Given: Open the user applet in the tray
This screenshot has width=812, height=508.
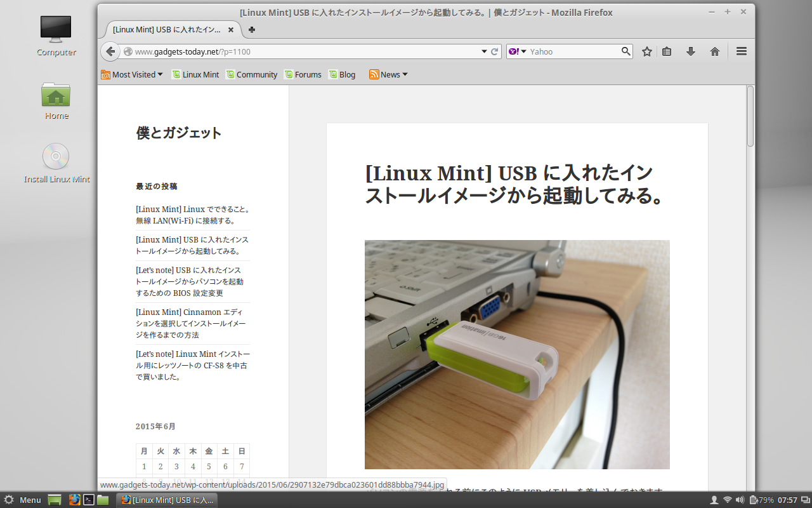Looking at the screenshot, I should click(x=714, y=500).
